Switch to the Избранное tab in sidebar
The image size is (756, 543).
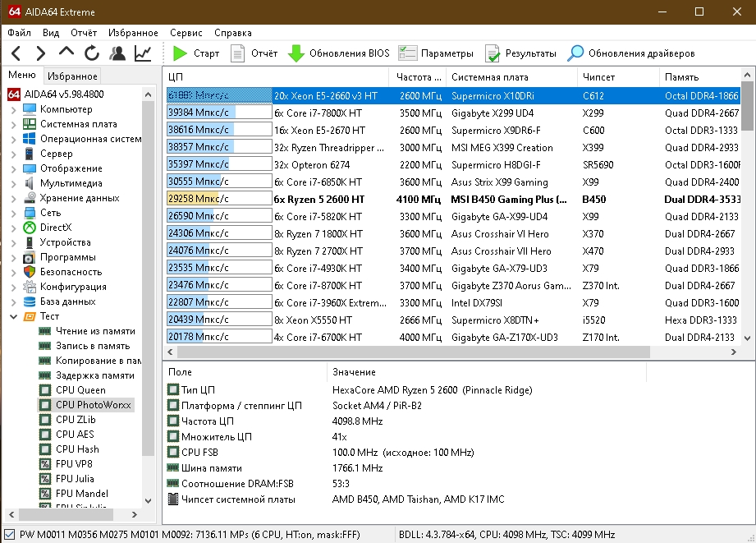(x=72, y=76)
